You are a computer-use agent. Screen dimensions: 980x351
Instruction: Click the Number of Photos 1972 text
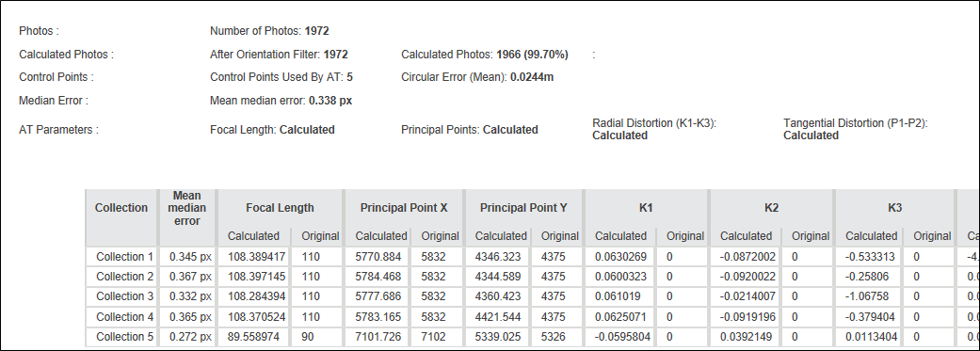(x=269, y=31)
